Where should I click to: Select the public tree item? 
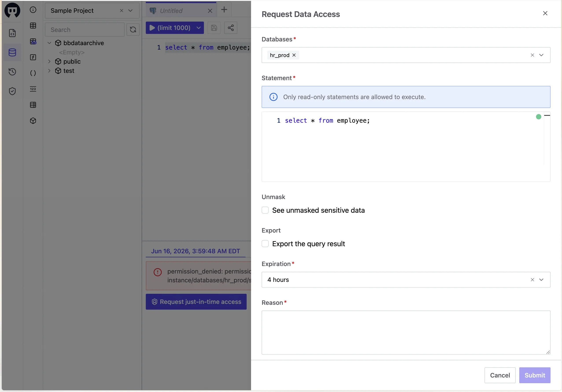(72, 61)
